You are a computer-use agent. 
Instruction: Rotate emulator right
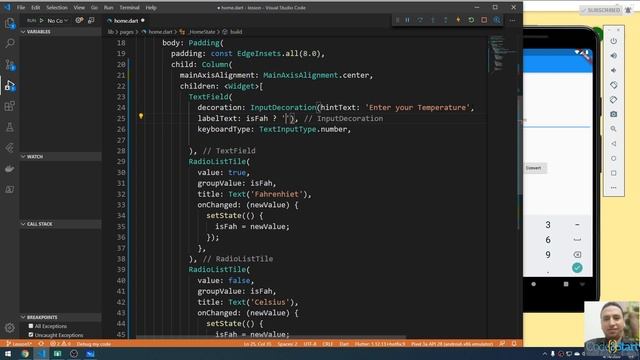(613, 100)
